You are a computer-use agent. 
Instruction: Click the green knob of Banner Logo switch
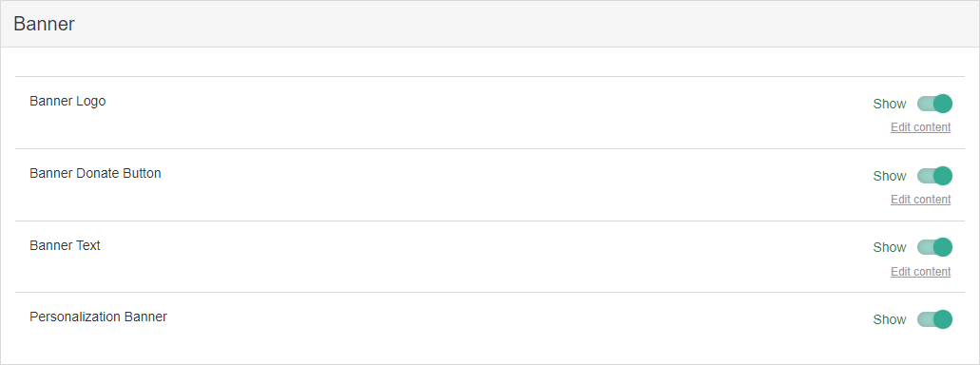click(x=943, y=104)
